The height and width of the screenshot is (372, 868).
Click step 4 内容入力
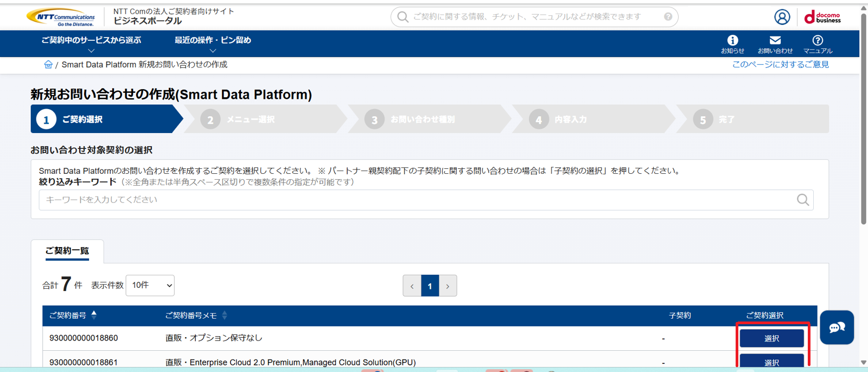tap(594, 119)
